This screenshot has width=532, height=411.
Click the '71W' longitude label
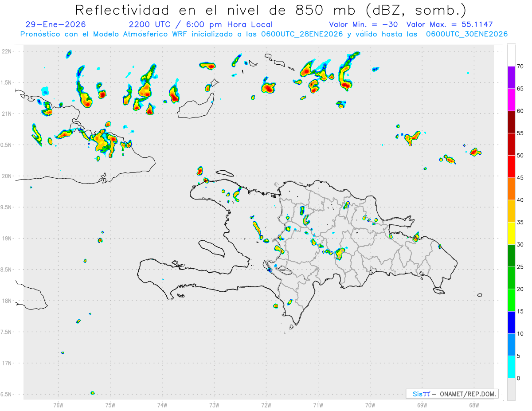(x=318, y=405)
